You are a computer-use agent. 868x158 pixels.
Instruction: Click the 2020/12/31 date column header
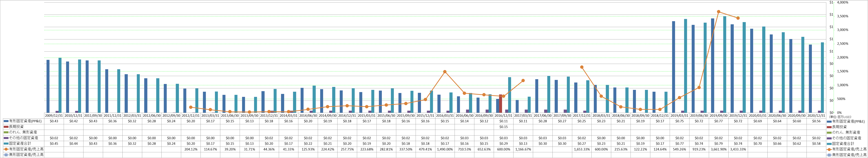(x=816, y=116)
